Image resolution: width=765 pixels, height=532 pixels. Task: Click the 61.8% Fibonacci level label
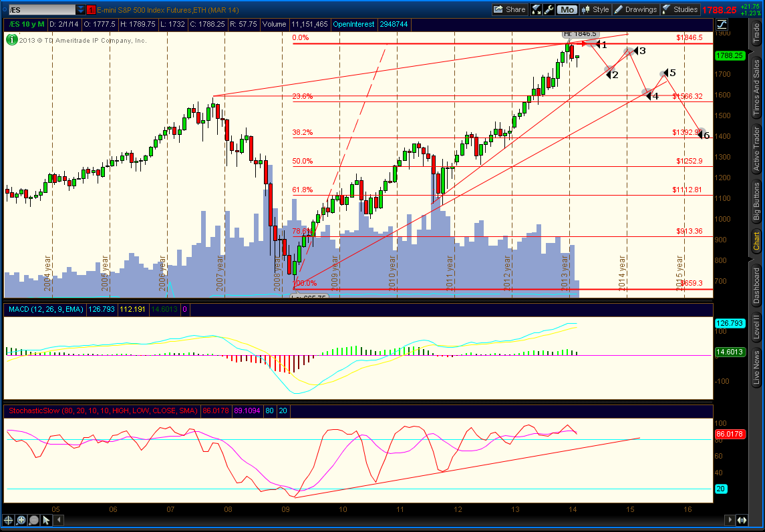(303, 190)
